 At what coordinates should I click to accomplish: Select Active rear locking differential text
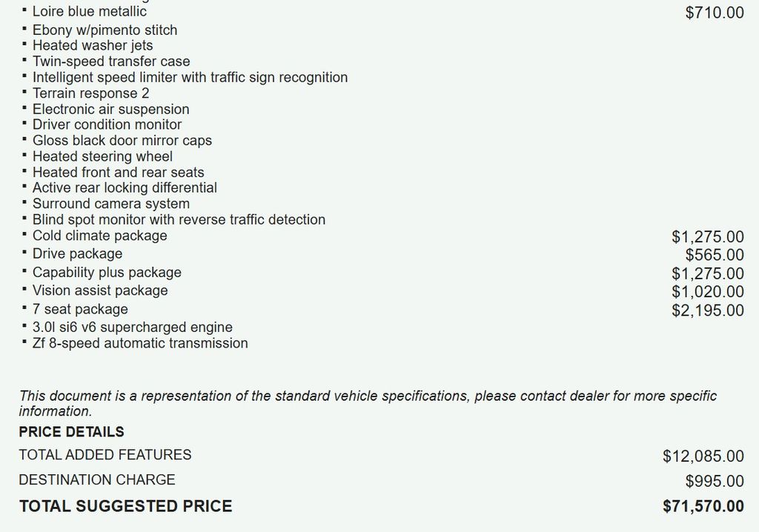coord(125,188)
